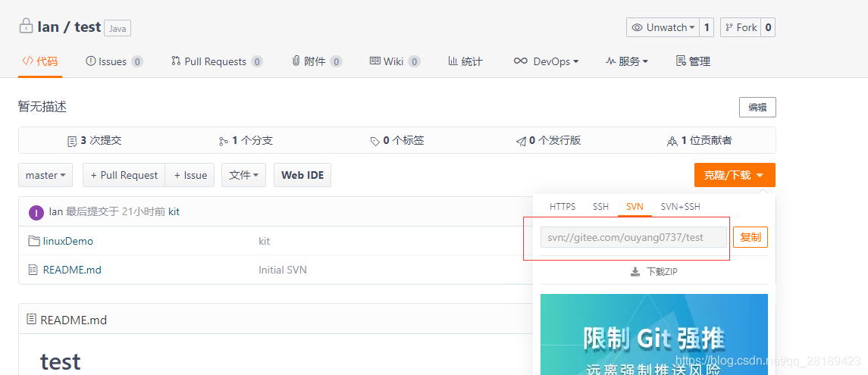The height and width of the screenshot is (375, 868).
Task: Open the master branch dropdown
Action: (45, 175)
